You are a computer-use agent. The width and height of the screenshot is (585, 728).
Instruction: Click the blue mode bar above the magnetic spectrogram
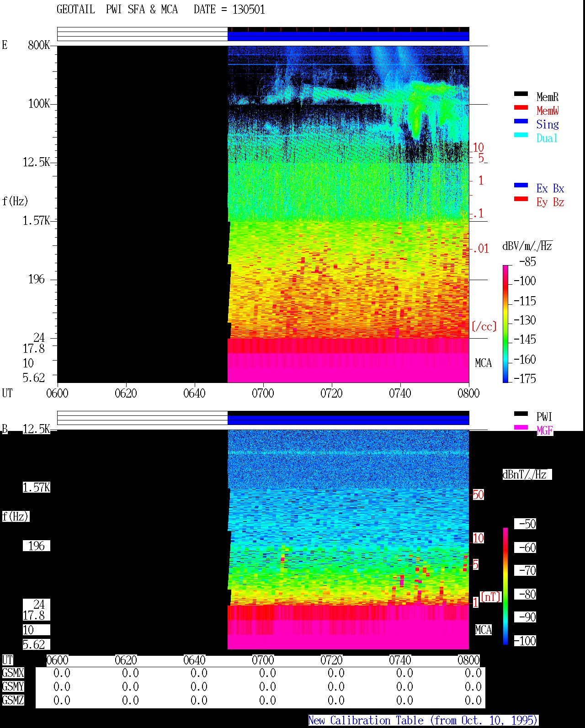pyautogui.click(x=348, y=420)
